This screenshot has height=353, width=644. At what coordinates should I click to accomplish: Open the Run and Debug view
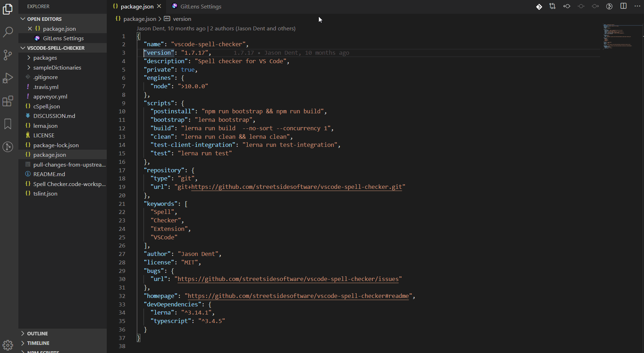point(8,78)
